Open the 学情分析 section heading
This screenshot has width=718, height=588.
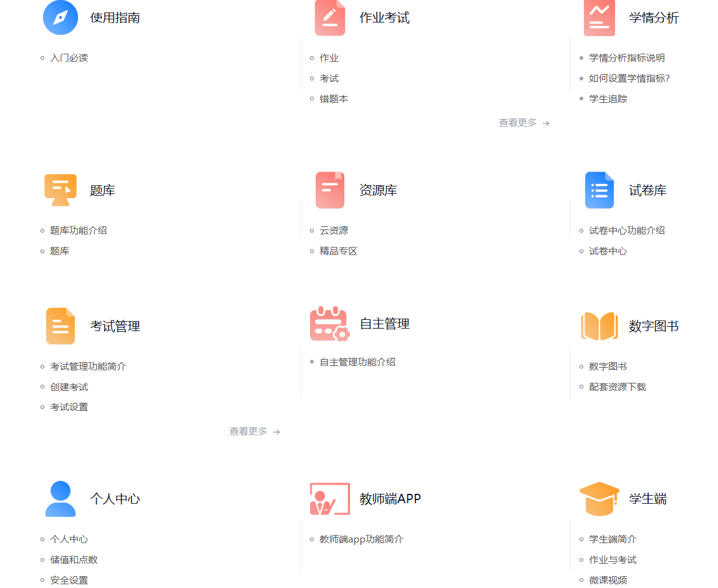coord(654,18)
